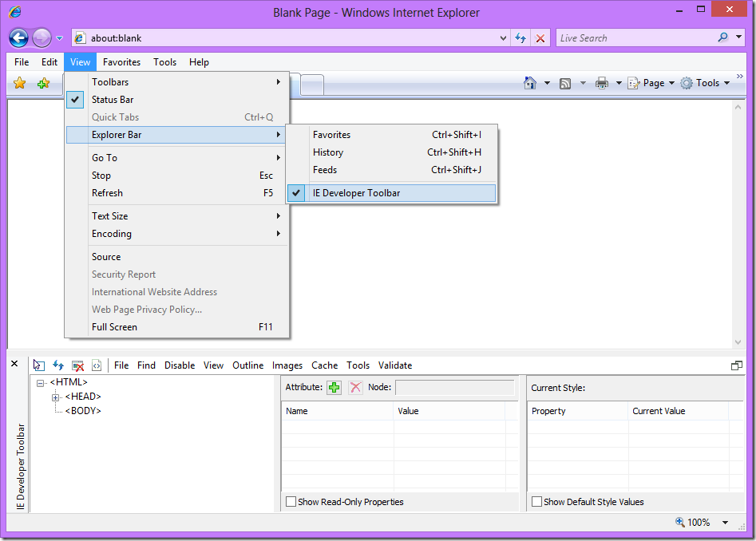The height and width of the screenshot is (541, 756).
Task: Open the Edit menu
Action: [x=49, y=62]
